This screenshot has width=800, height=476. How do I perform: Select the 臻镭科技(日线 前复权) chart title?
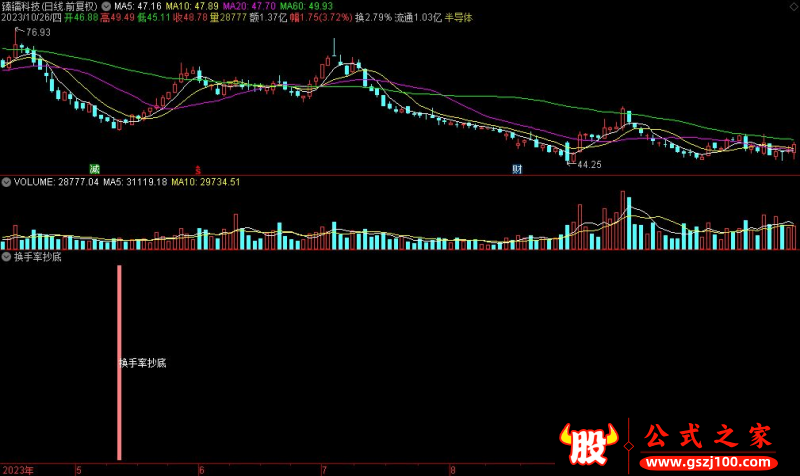49,7
